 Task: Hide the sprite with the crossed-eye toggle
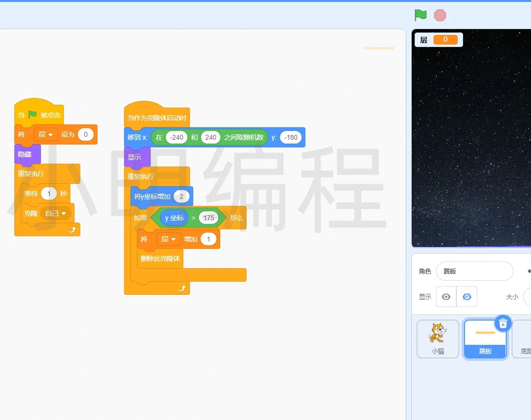[467, 296]
